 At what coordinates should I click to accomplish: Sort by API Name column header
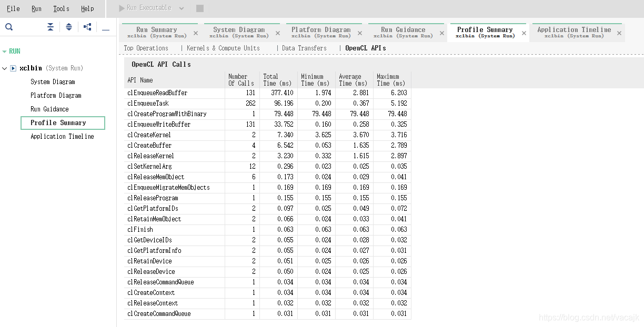(174, 80)
